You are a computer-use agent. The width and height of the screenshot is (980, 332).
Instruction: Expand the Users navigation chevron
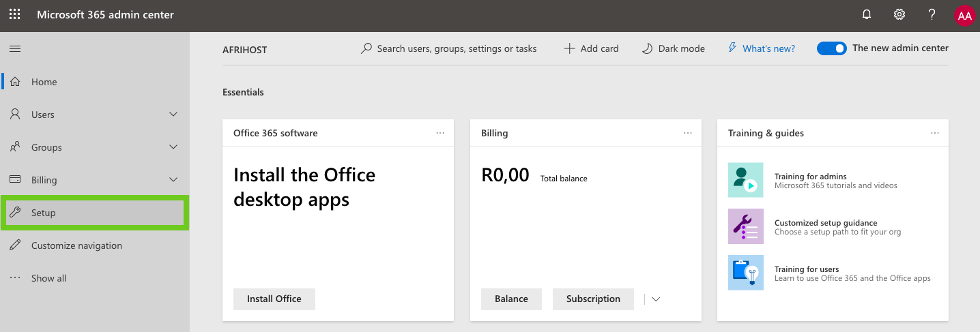pos(173,115)
